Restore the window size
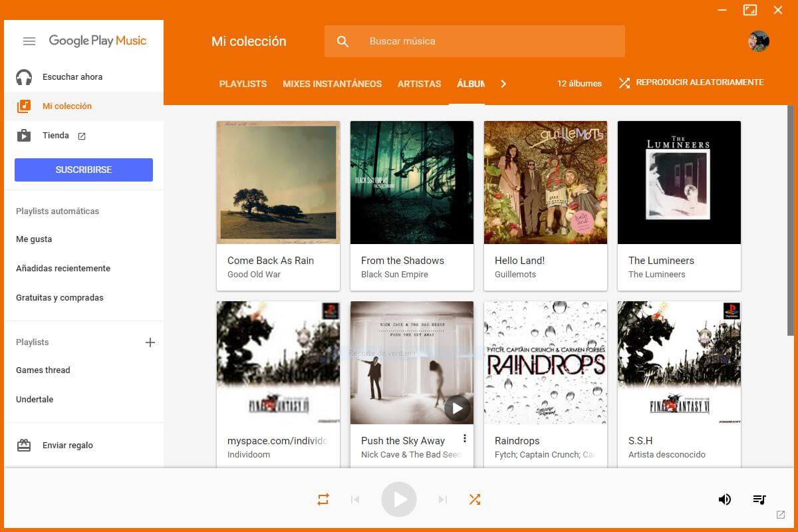 750,10
